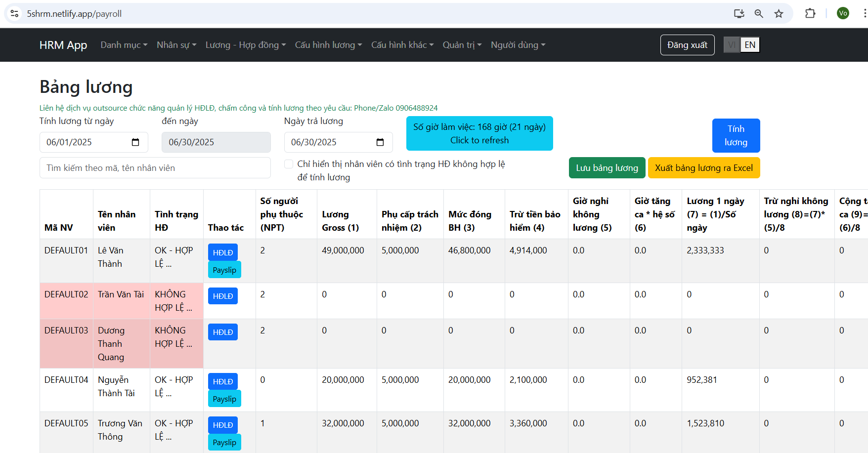Viewport: 868px width, 453px height.
Task: Select the Tên nhân viên column header
Action: point(122,214)
